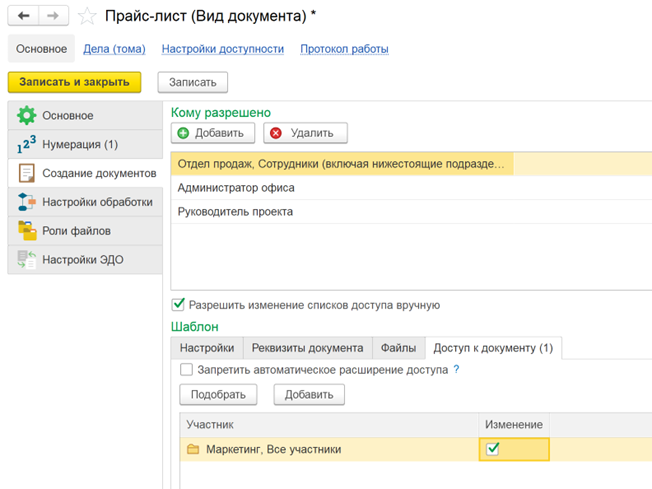Add document to favorites with star icon
Image resolution: width=652 pixels, height=489 pixels.
point(87,16)
